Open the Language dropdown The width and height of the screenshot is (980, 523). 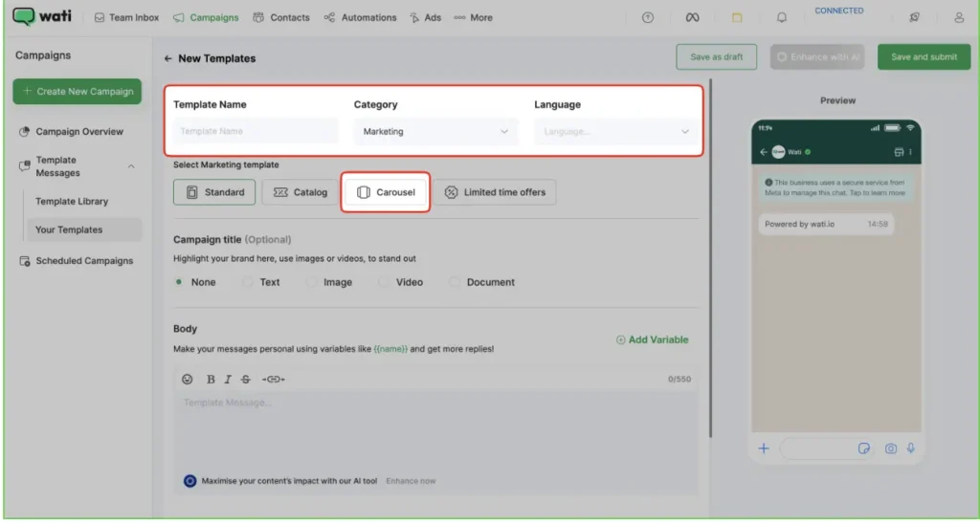616,132
